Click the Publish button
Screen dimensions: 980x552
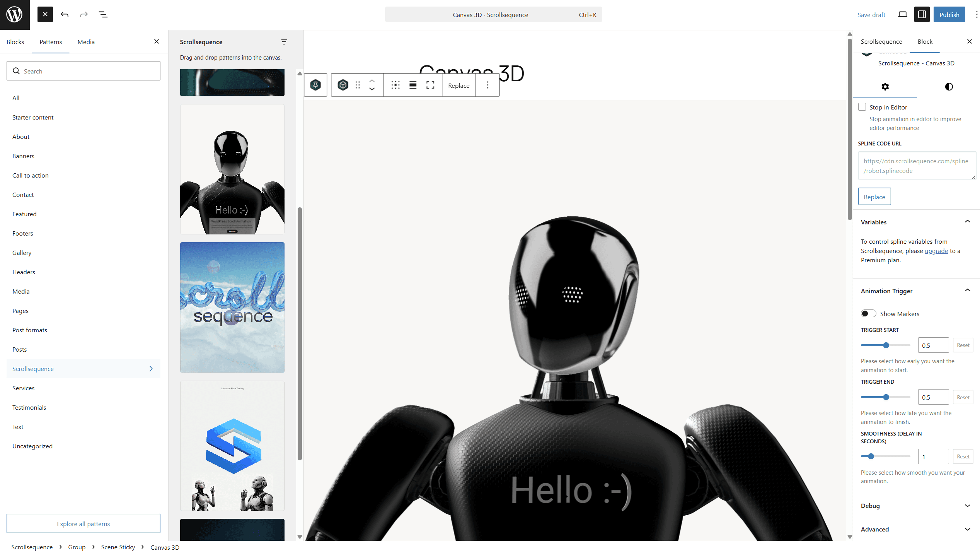point(949,14)
